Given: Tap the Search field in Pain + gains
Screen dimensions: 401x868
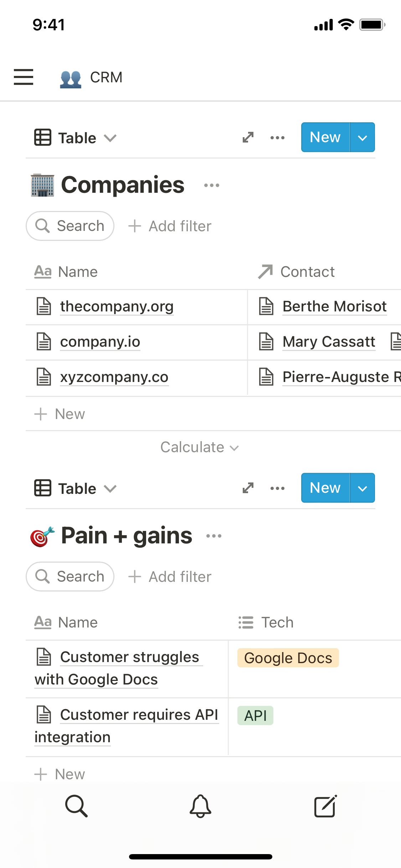Looking at the screenshot, I should click(x=70, y=577).
